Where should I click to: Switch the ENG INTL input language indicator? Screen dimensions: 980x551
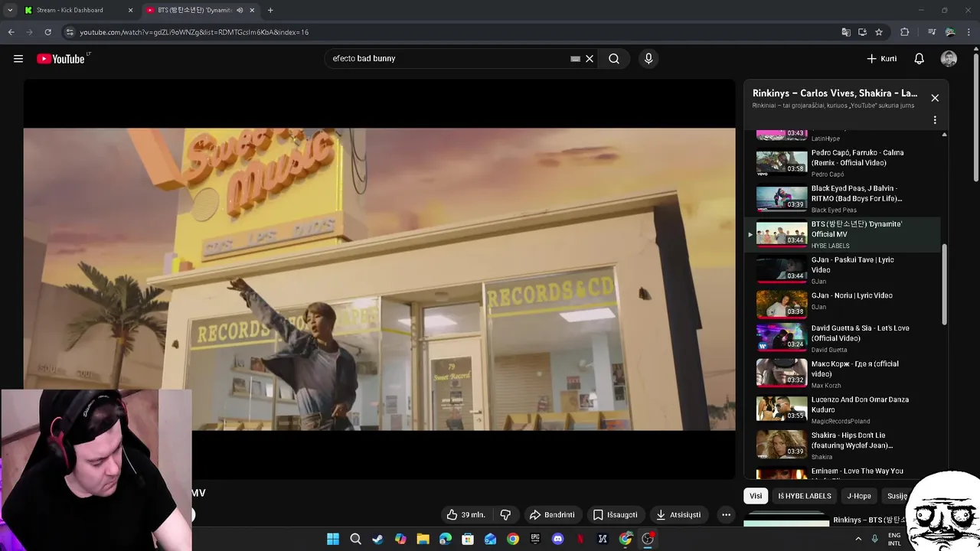(894, 540)
